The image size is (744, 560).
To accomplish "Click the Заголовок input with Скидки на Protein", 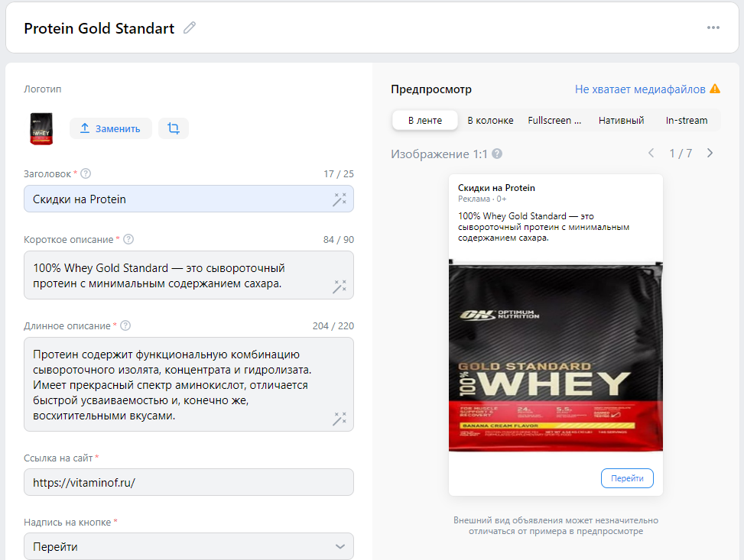I will [x=189, y=199].
